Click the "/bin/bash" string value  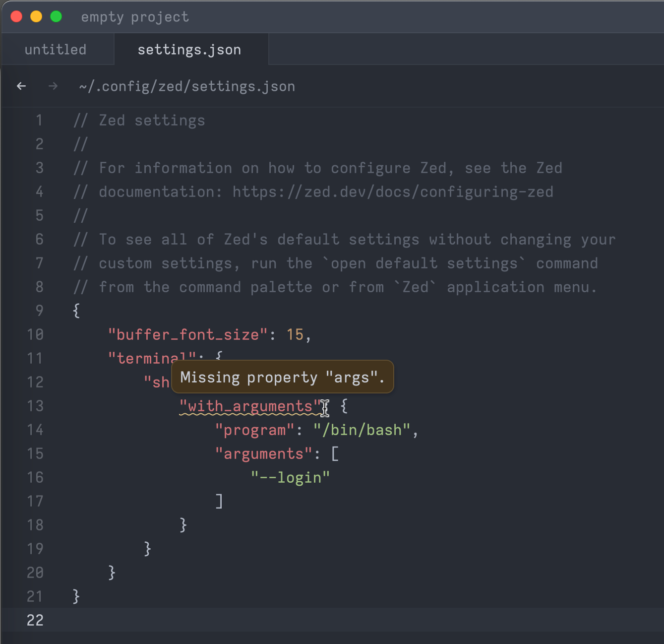(362, 430)
